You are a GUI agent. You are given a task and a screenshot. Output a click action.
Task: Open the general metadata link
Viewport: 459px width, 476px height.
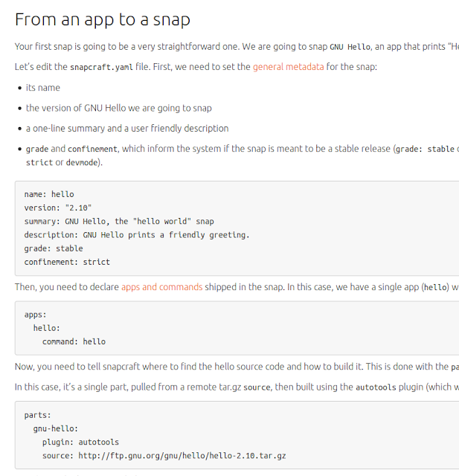pos(288,67)
